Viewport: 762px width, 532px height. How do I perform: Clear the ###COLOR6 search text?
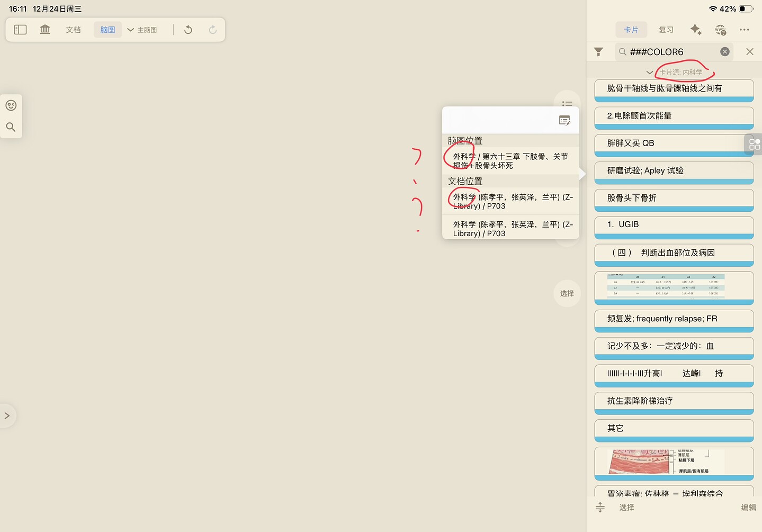(724, 51)
